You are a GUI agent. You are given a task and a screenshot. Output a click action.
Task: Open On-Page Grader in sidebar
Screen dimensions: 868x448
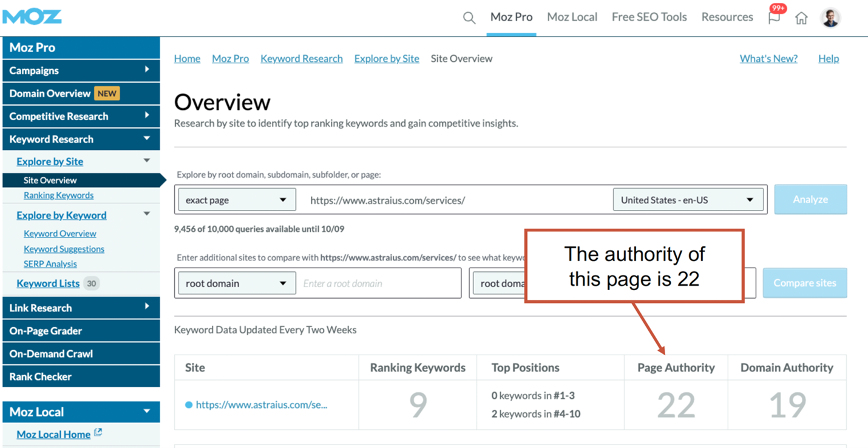(81, 331)
